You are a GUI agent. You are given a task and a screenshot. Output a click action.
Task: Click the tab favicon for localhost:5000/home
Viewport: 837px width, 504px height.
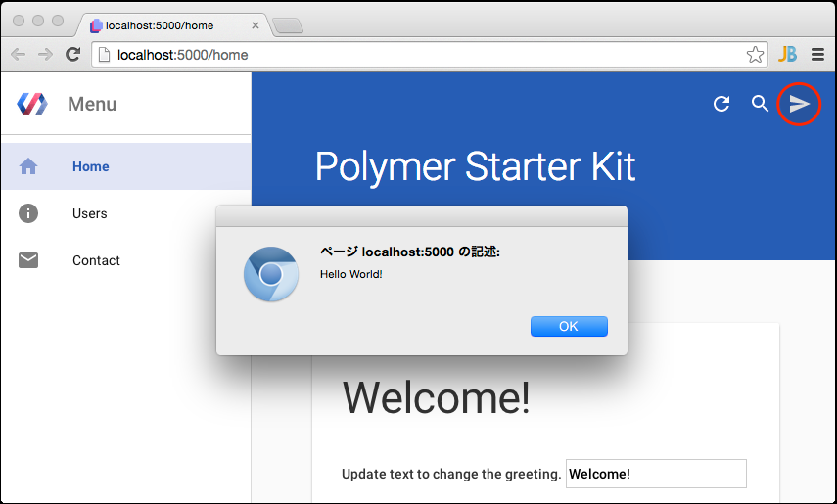96,25
